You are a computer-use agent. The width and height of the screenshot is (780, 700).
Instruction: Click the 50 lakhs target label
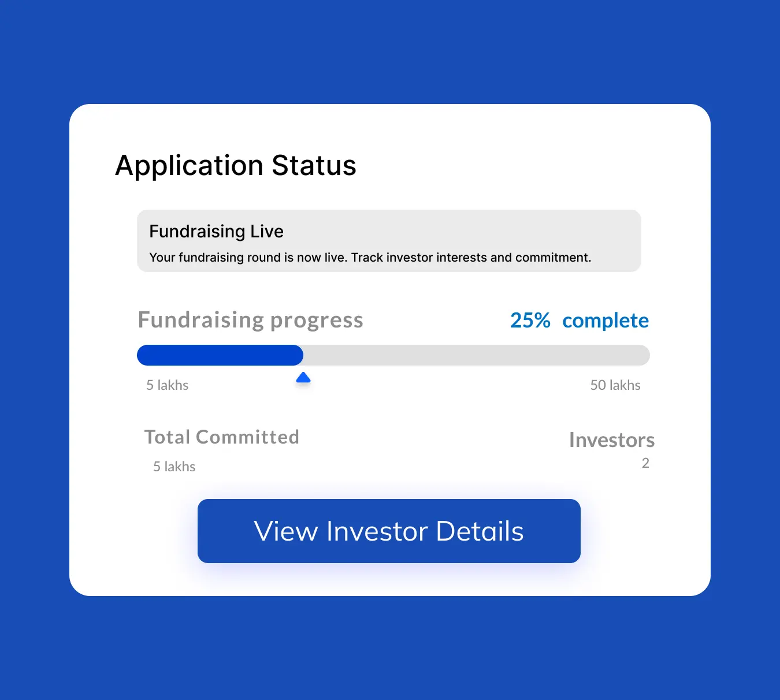coord(615,385)
